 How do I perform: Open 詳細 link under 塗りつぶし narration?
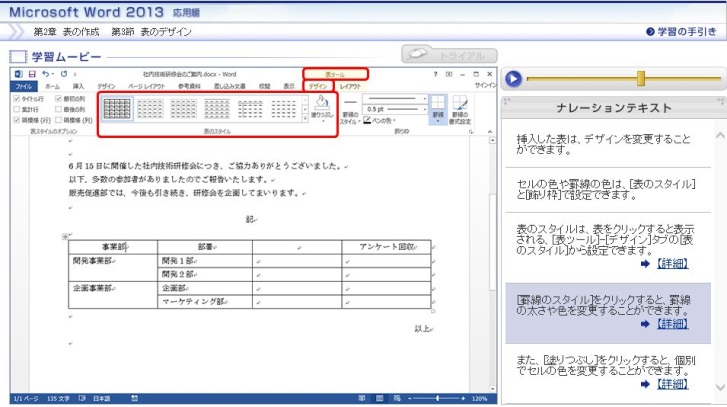tap(672, 384)
